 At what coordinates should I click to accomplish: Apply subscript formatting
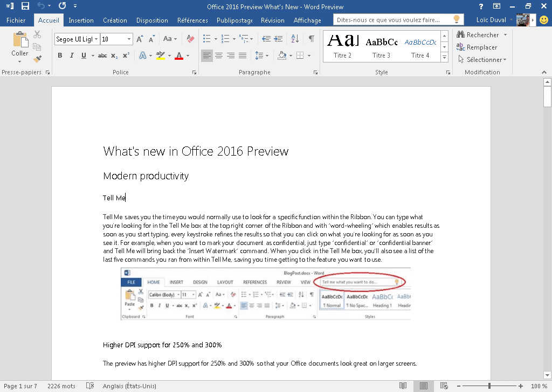(114, 55)
